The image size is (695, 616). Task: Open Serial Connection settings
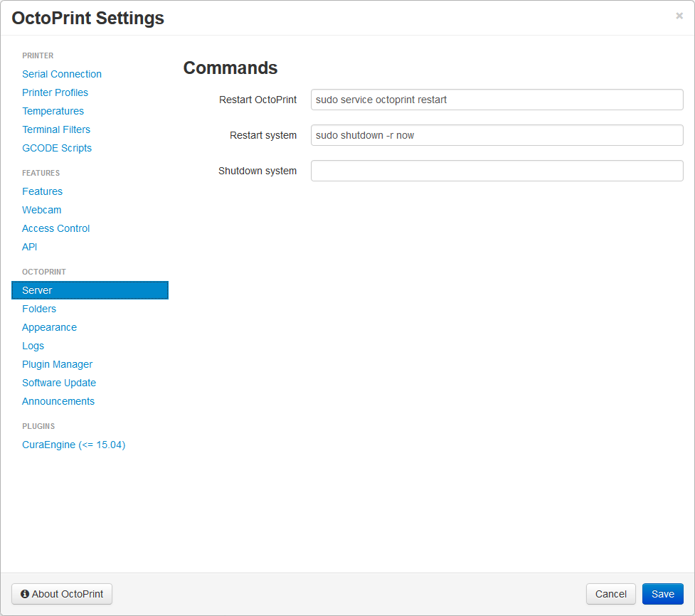62,74
